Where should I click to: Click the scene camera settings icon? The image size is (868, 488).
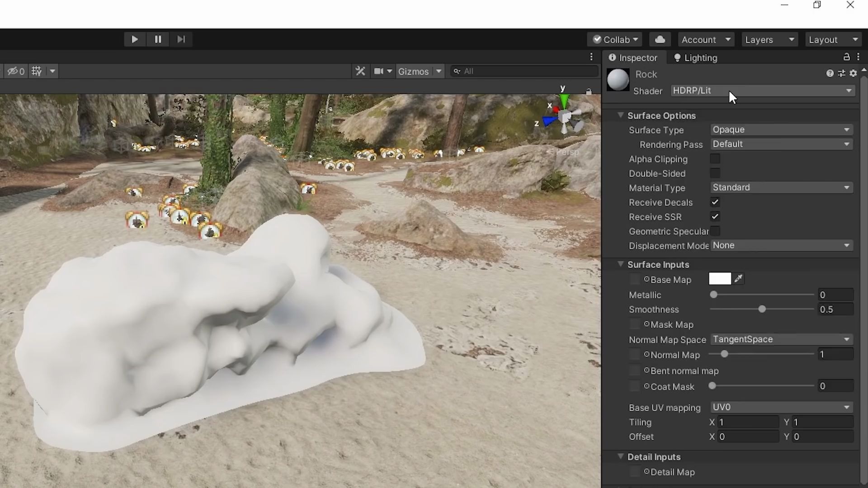tap(378, 71)
